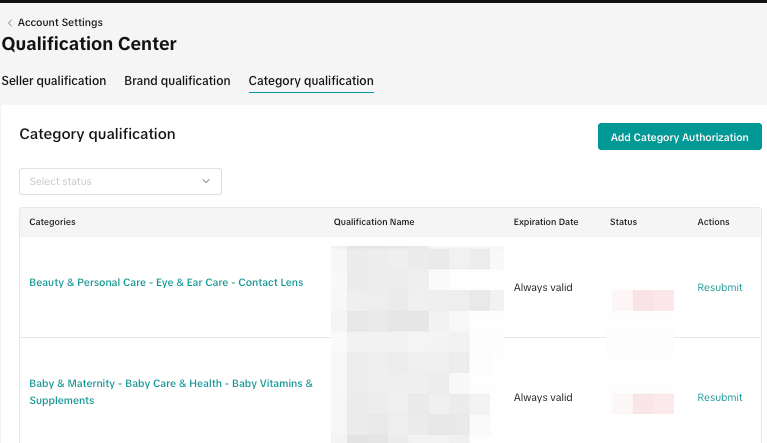Go back to Account Settings
Viewport: 767px width, 443px height.
point(60,23)
